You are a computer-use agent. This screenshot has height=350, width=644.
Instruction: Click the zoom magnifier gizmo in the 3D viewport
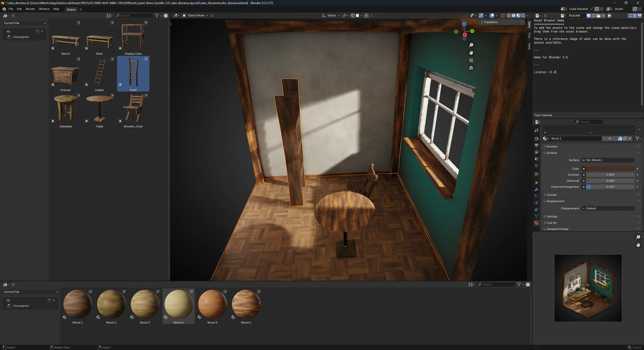tap(471, 45)
